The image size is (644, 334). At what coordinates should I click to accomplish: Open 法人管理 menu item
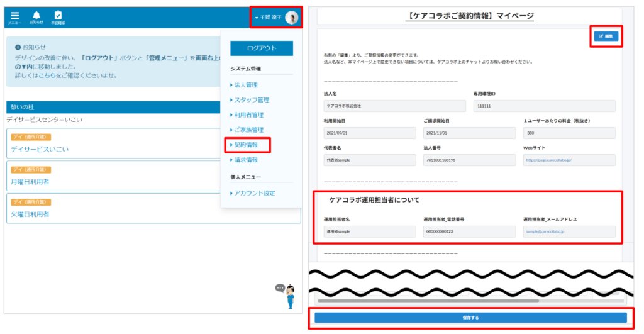pos(246,85)
